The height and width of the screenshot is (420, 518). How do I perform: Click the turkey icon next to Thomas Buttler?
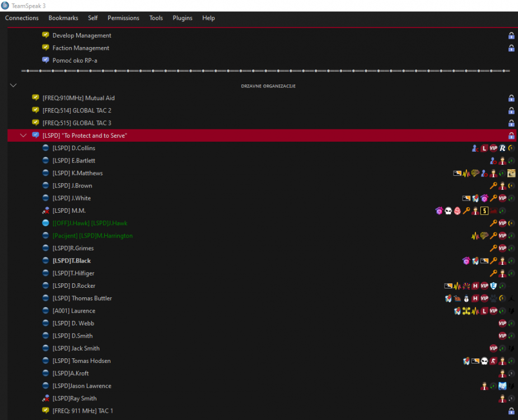(458, 298)
